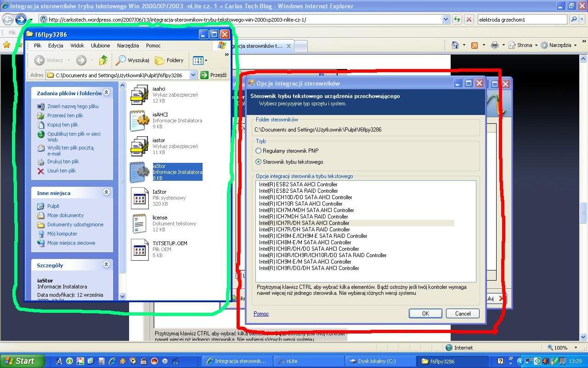Image resolution: width=588 pixels, height=368 pixels.
Task: Select the IaStor system file icon
Action: tap(139, 198)
